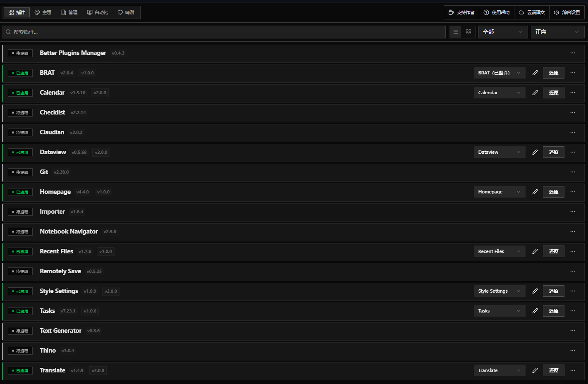The height and width of the screenshot is (384, 588).
Task: Click the pencil edit icon for BRAT
Action: (x=535, y=73)
